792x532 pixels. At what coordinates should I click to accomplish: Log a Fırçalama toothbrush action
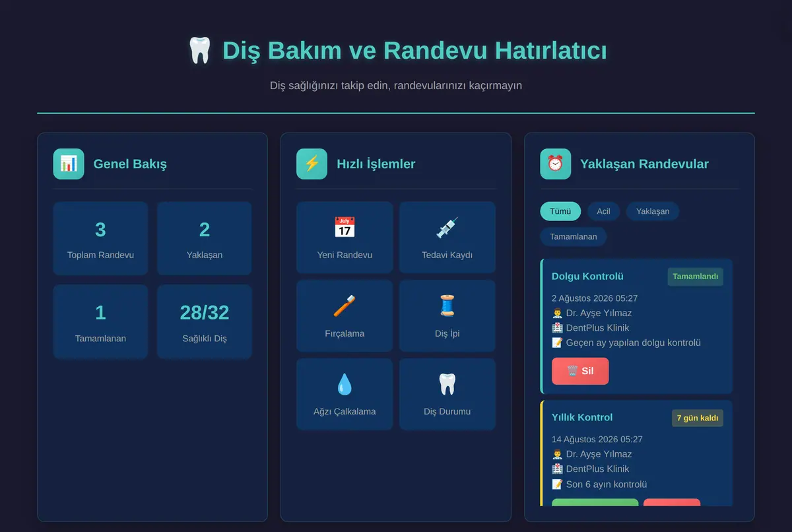click(345, 316)
